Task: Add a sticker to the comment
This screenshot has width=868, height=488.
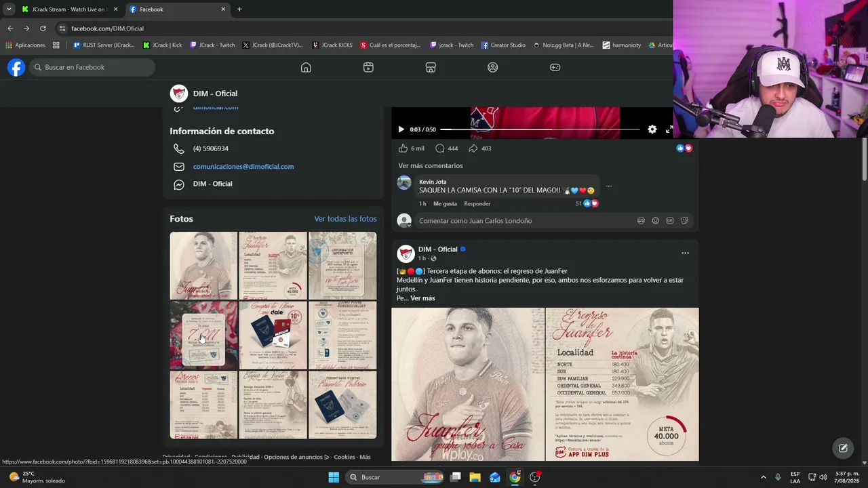Action: [x=685, y=220]
